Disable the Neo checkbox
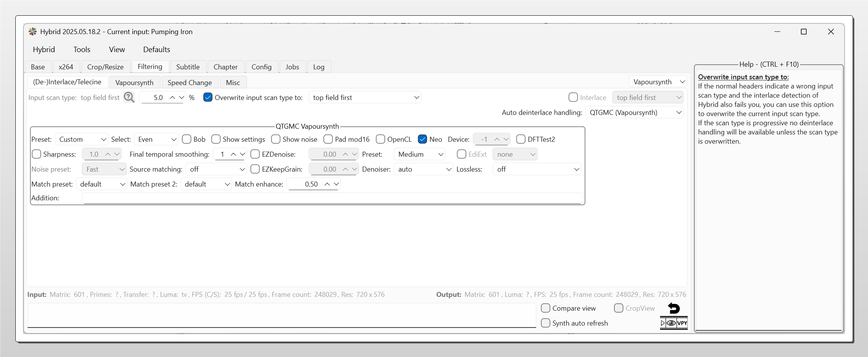This screenshot has width=868, height=357. coord(422,139)
